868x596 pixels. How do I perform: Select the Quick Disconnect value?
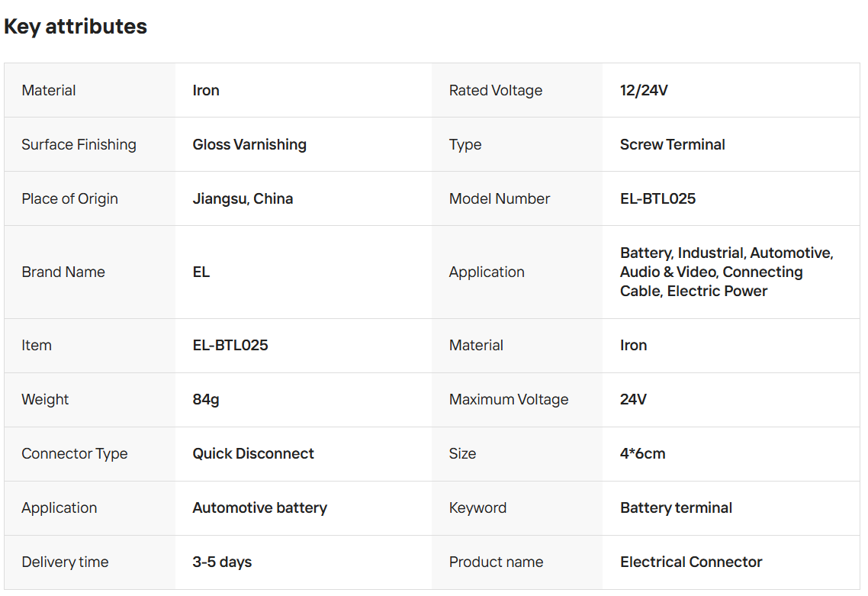[253, 454]
